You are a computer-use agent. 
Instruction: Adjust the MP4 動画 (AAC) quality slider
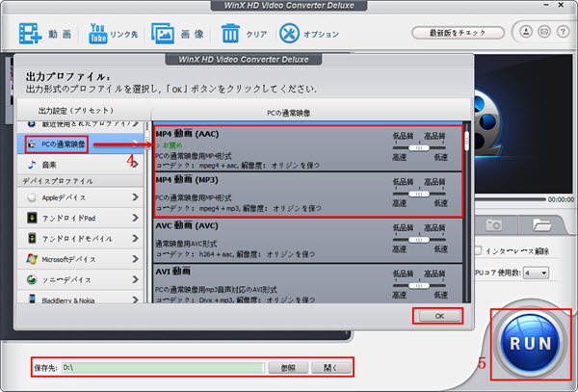[419, 147]
